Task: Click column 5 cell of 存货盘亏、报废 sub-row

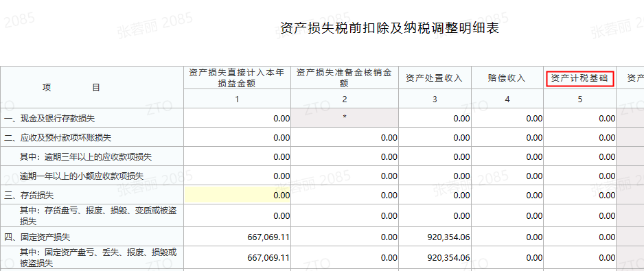Action: tap(580, 216)
